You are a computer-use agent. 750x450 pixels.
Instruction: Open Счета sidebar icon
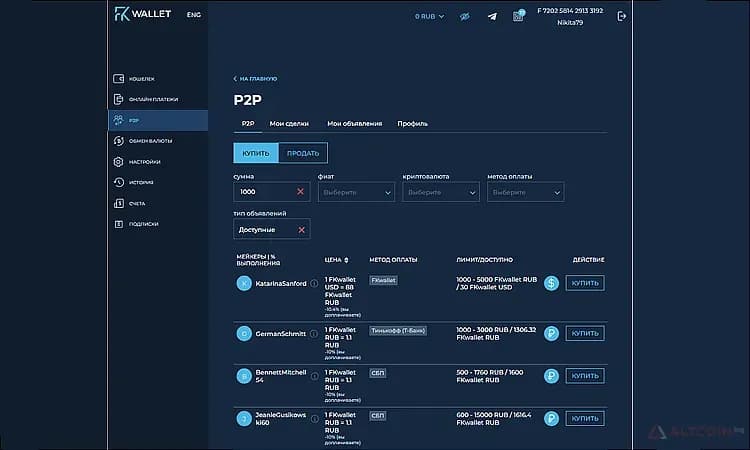pyautogui.click(x=119, y=203)
